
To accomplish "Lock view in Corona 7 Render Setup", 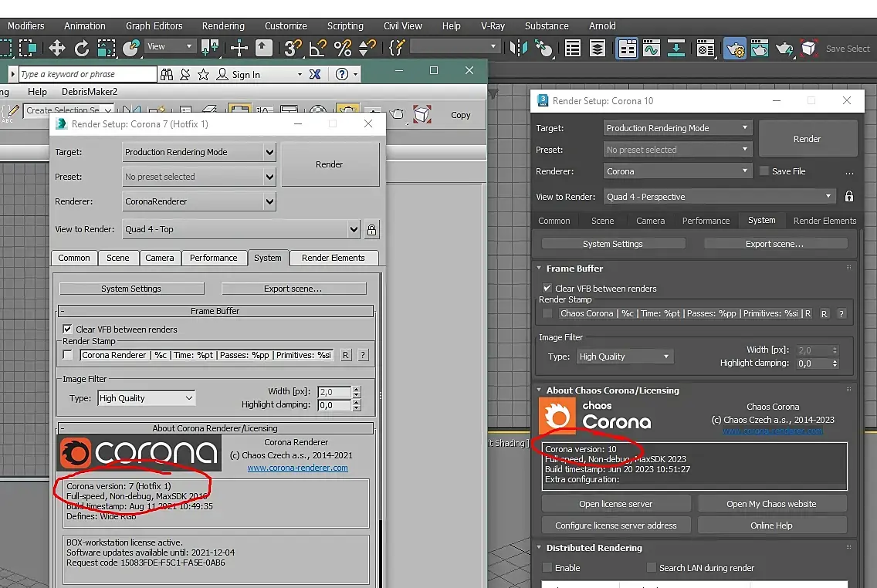I will (371, 229).
